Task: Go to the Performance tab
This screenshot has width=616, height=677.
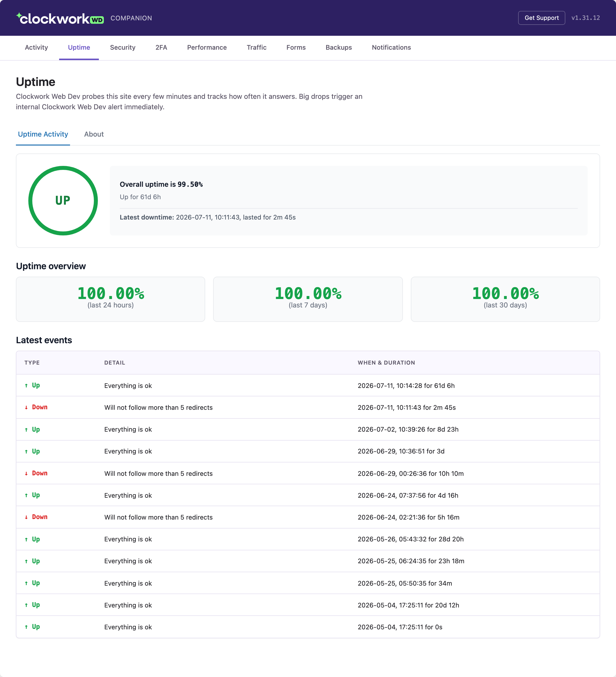Action: pos(207,47)
